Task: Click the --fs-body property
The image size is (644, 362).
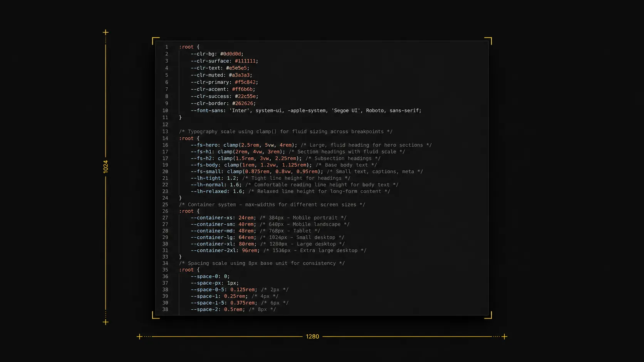Action: pos(205,165)
